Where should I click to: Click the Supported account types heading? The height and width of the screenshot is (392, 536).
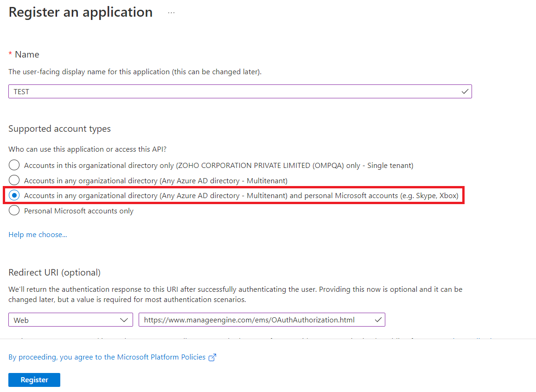click(x=59, y=129)
